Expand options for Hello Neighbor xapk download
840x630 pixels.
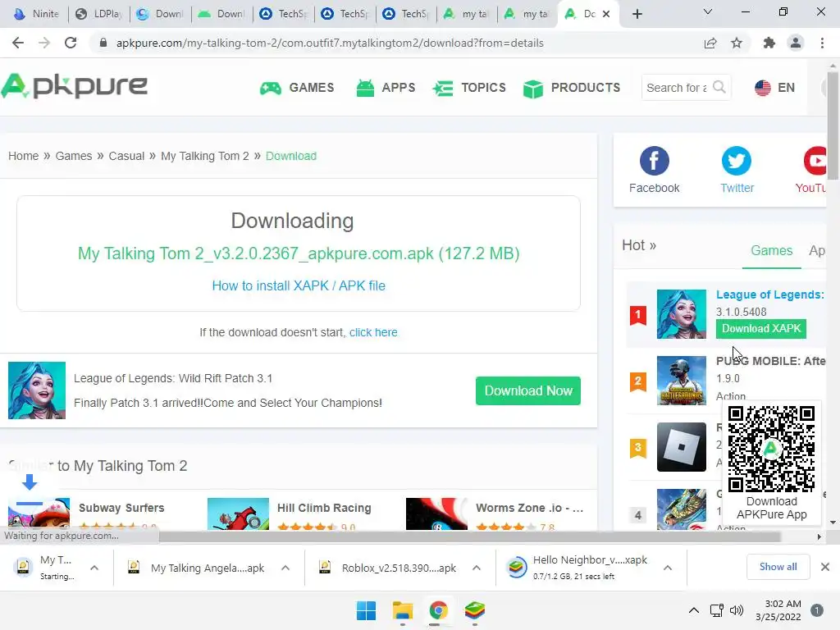pyautogui.click(x=668, y=568)
